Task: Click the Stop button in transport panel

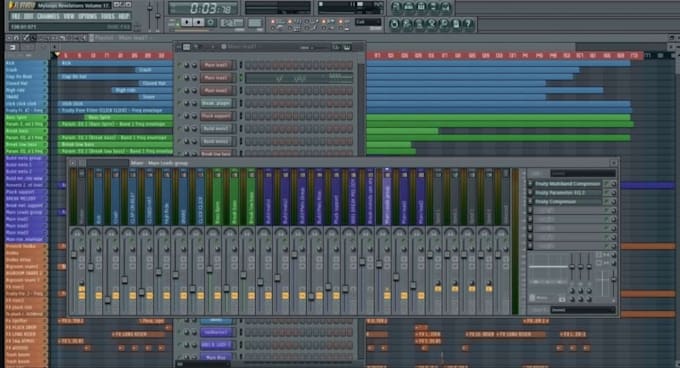Action: click(199, 22)
